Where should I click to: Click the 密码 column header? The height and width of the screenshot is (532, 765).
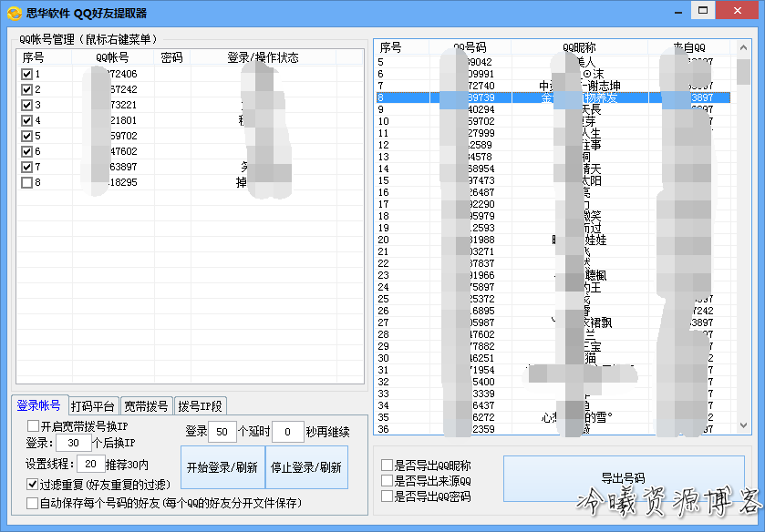point(171,57)
